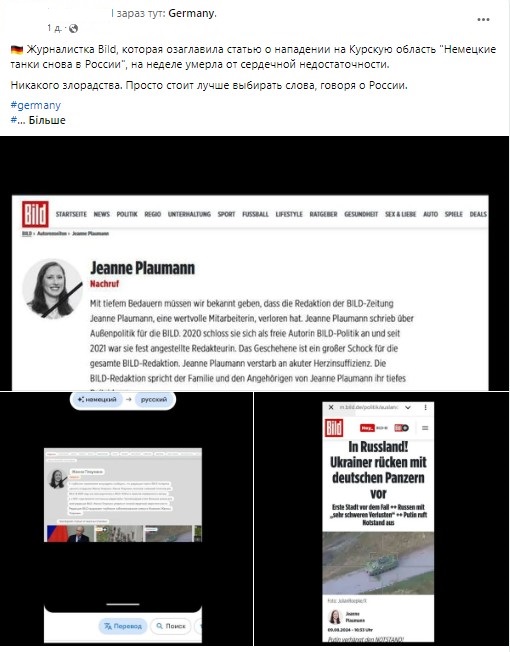Click the немецкий source language chip
Image resolution: width=510 pixels, height=652 pixels.
click(97, 400)
